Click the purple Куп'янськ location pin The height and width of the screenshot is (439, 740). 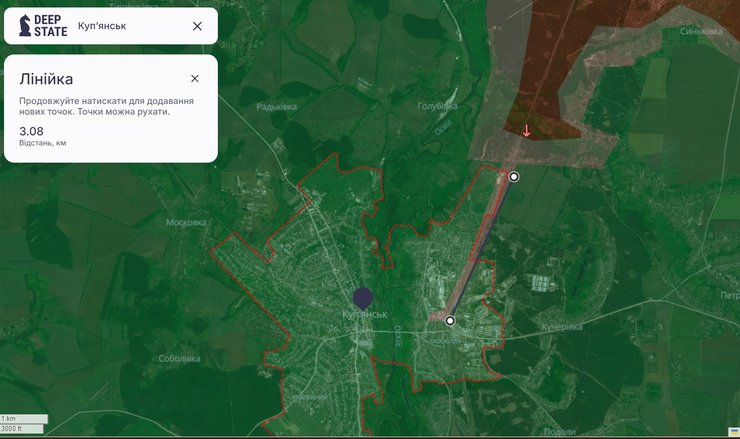point(363,298)
